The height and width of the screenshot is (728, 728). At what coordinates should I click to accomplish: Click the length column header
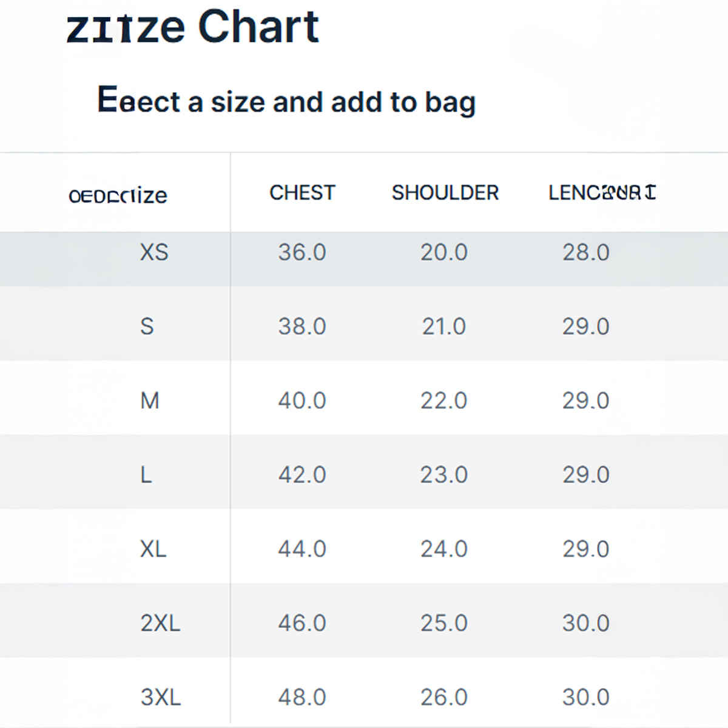pos(602,193)
